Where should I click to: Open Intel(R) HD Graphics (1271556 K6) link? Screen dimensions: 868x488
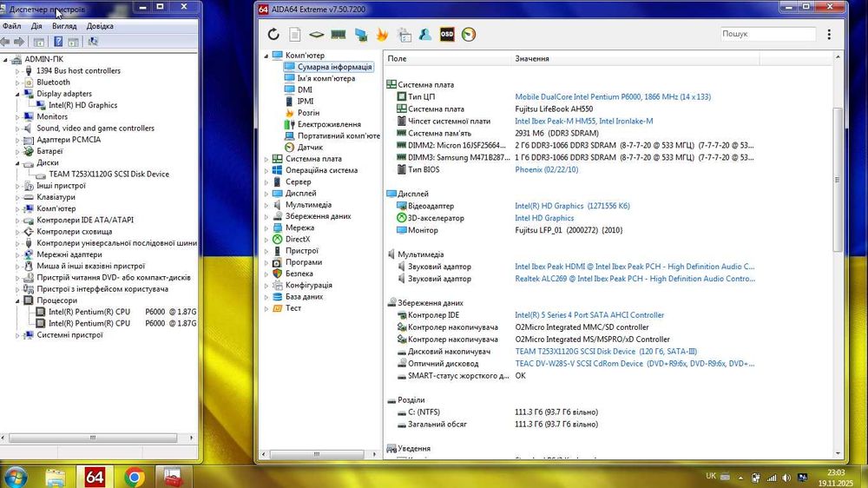coord(572,206)
